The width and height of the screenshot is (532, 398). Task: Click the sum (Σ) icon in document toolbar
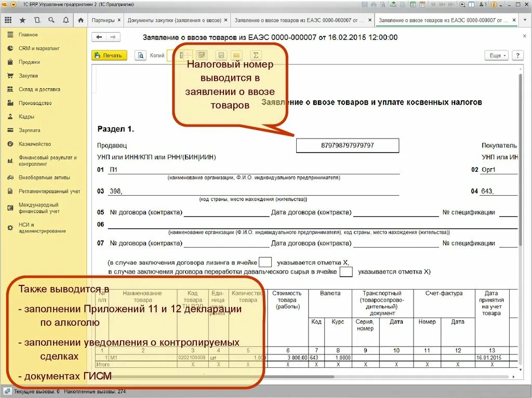coord(256,55)
